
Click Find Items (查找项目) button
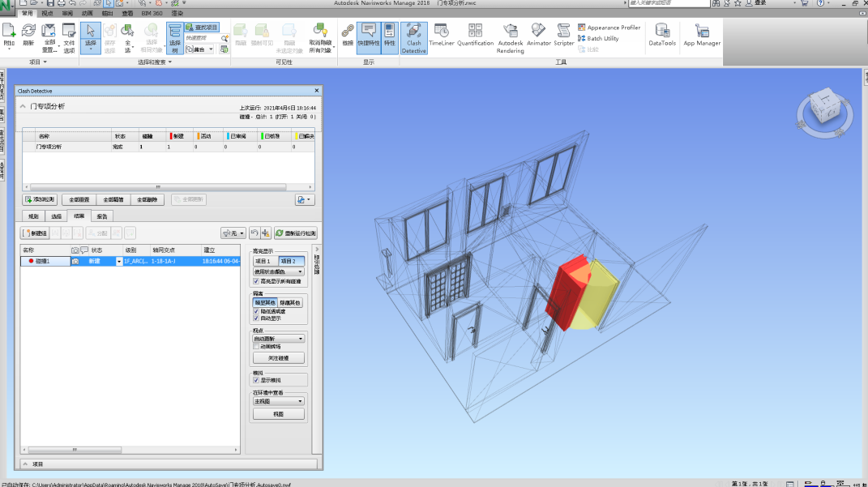coord(202,27)
